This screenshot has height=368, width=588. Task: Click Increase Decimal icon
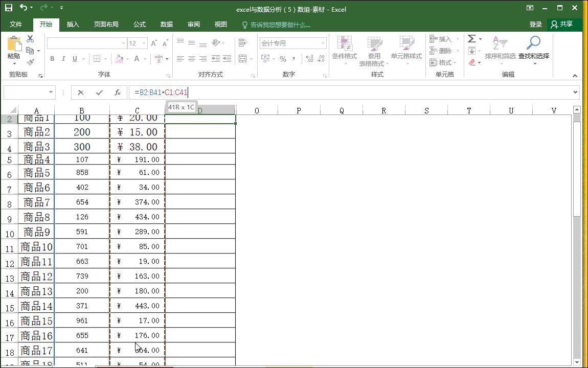[x=309, y=59]
